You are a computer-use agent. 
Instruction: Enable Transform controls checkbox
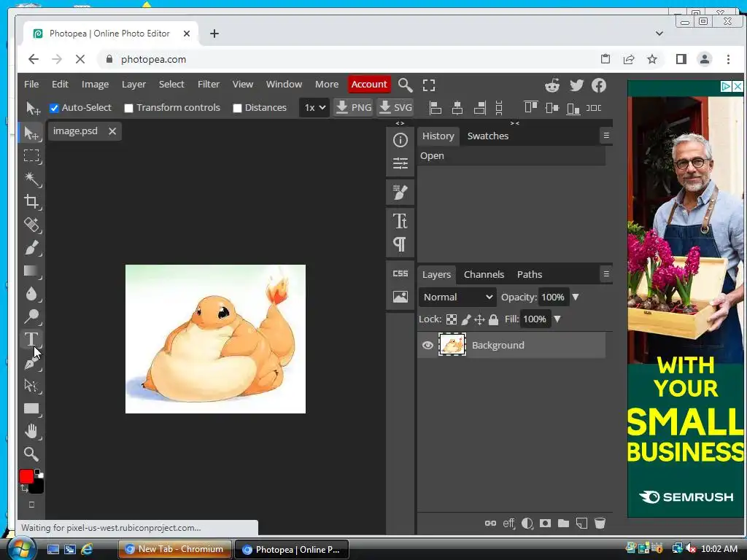(128, 108)
